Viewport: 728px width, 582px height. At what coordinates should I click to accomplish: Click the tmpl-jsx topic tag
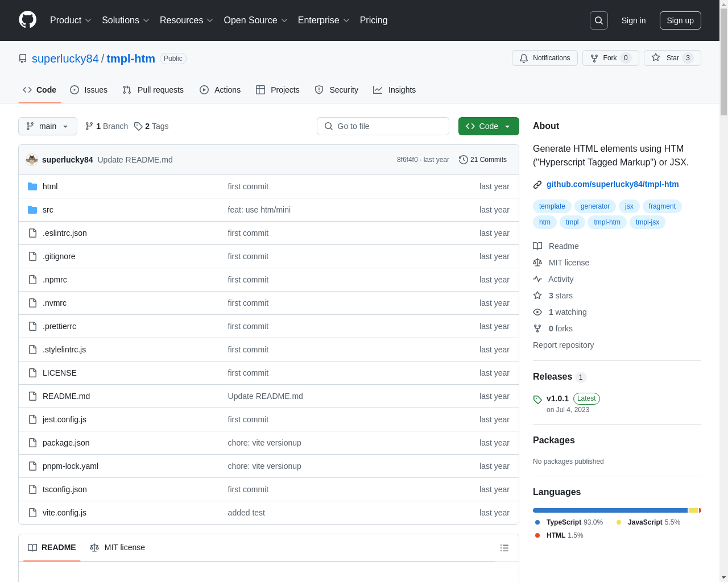point(647,222)
